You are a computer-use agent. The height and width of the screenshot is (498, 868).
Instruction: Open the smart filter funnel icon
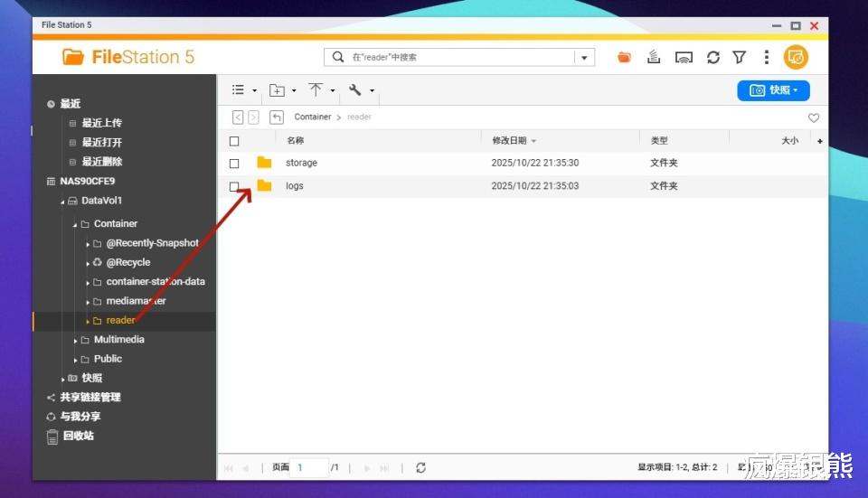click(x=739, y=57)
